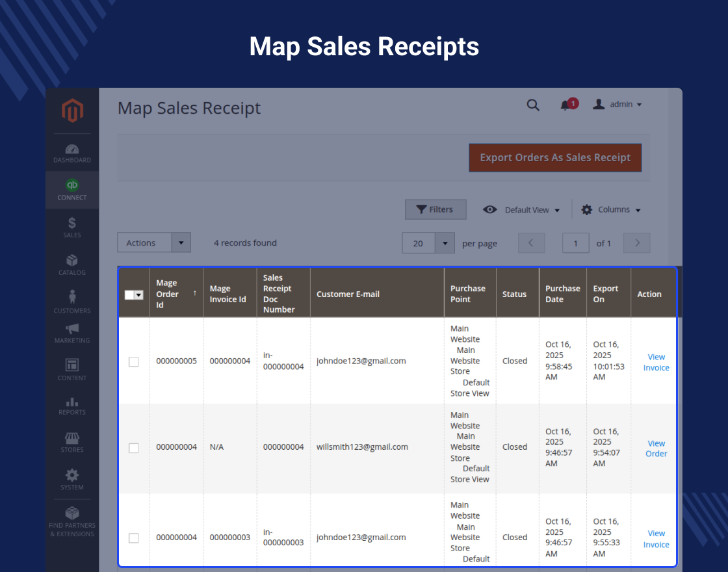Image resolution: width=728 pixels, height=572 pixels.
Task: Open the Sales sidebar menu
Action: (72, 227)
